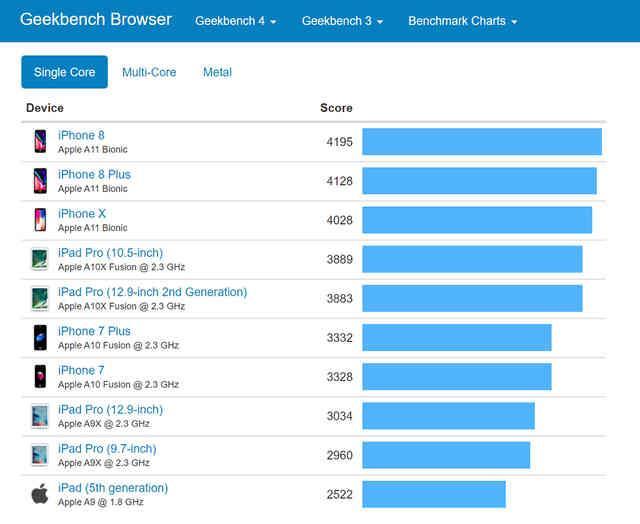Screen dimensions: 640x524
Task: Click 'Apple A10 Fusion @ 2.3 GHz' under iPhone 7
Action: [x=118, y=384]
